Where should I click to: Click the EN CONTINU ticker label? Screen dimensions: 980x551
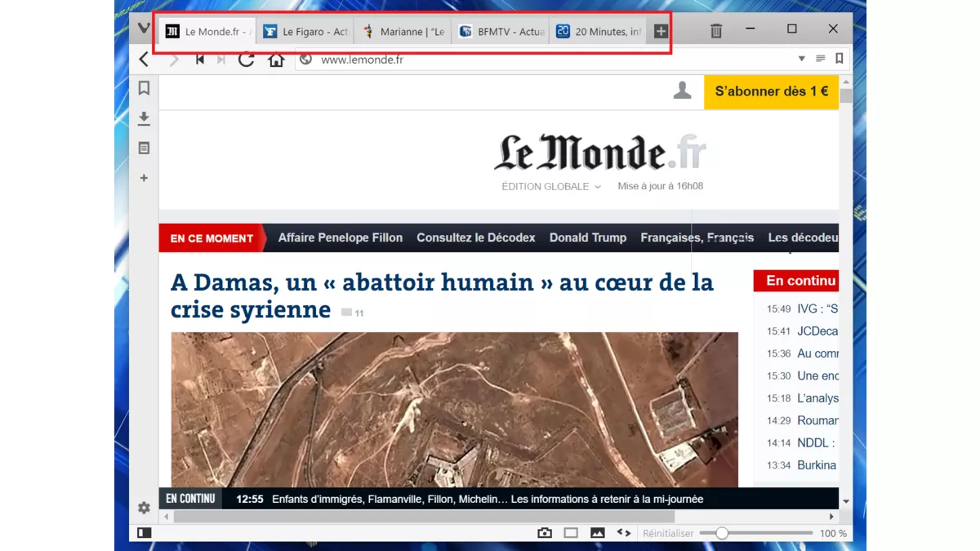[190, 499]
